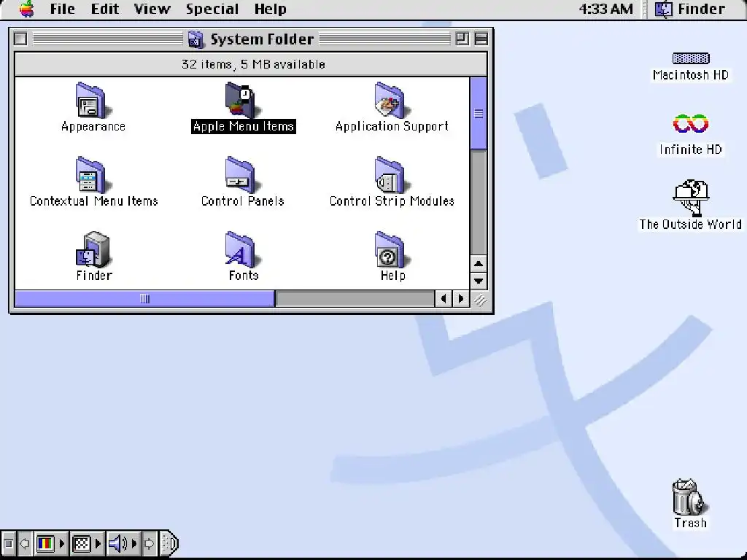Select The Outside World desktop icon
Image resolution: width=747 pixels, height=560 pixels.
point(691,198)
